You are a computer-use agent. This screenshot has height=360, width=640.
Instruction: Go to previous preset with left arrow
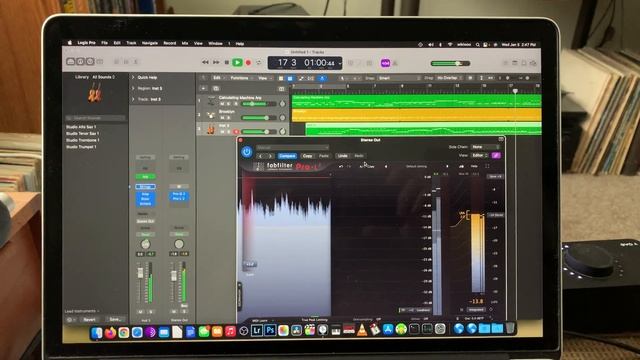pos(261,156)
